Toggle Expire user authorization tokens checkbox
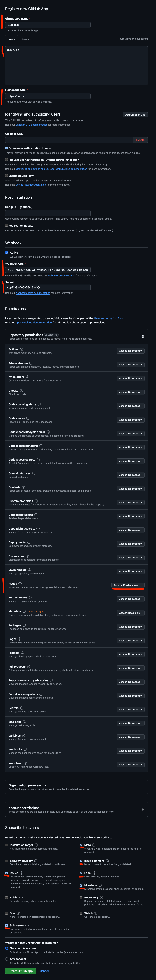Viewport: 156px width, 980px height. click(x=6, y=148)
